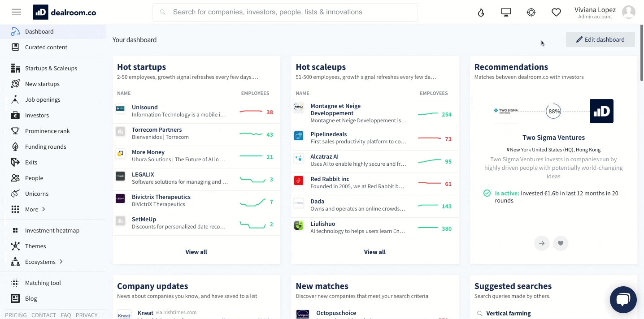Open the monitor screen icon in header

click(506, 13)
